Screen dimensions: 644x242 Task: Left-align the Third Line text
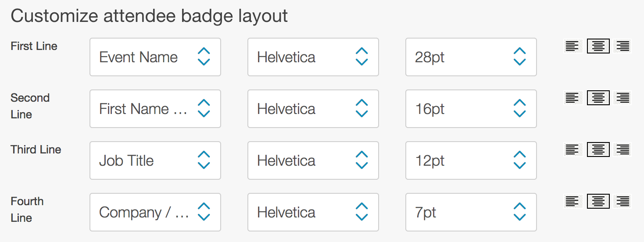tap(572, 149)
